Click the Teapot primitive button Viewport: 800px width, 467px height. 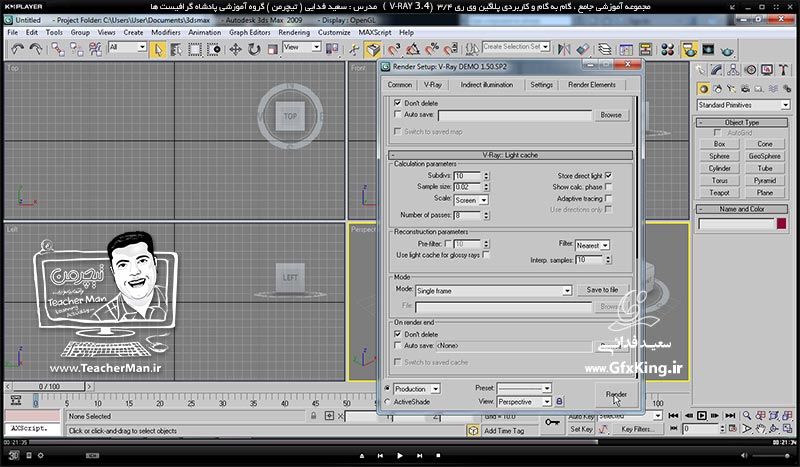[x=719, y=193]
